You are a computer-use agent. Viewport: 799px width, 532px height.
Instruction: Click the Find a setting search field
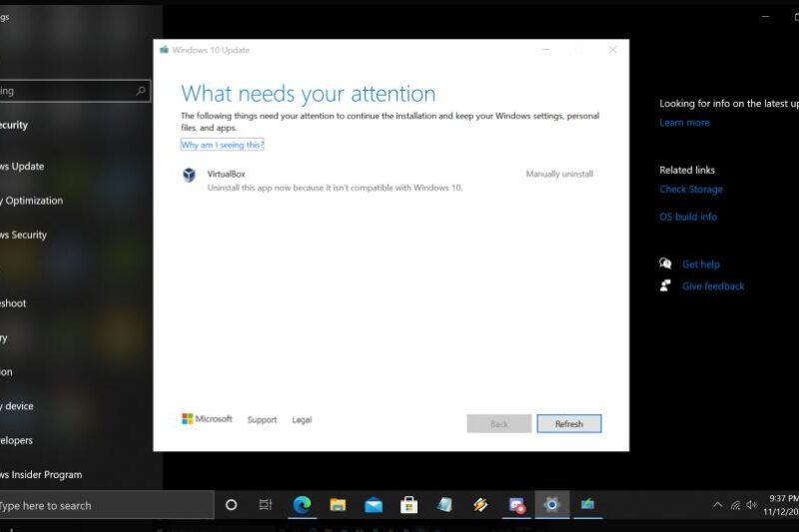click(74, 91)
